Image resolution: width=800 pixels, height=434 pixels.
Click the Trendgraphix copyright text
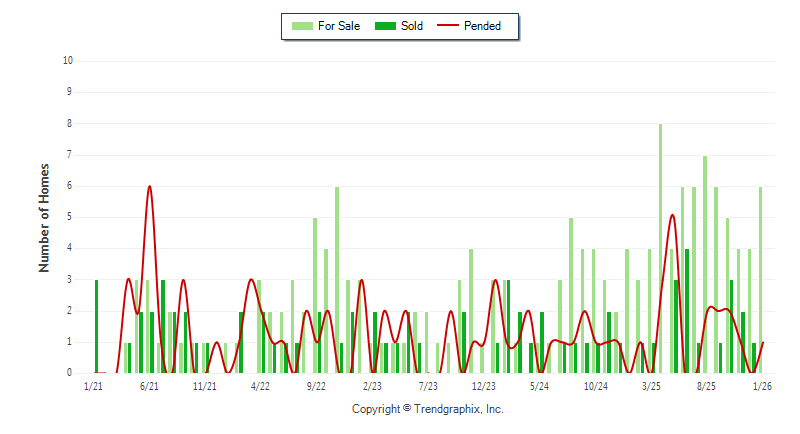pos(427,409)
